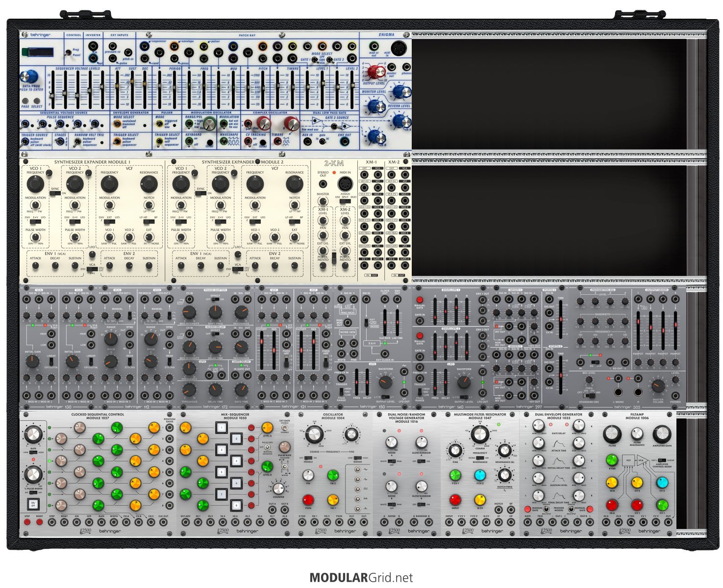Toggle Noise A white/pink switch on Module 1016
723x588 pixels.
point(392,461)
